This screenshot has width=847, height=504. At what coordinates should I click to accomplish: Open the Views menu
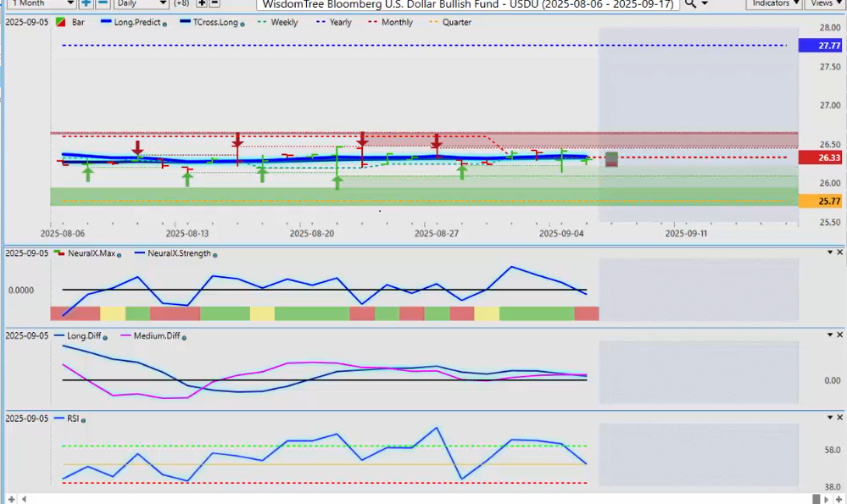(x=824, y=3)
